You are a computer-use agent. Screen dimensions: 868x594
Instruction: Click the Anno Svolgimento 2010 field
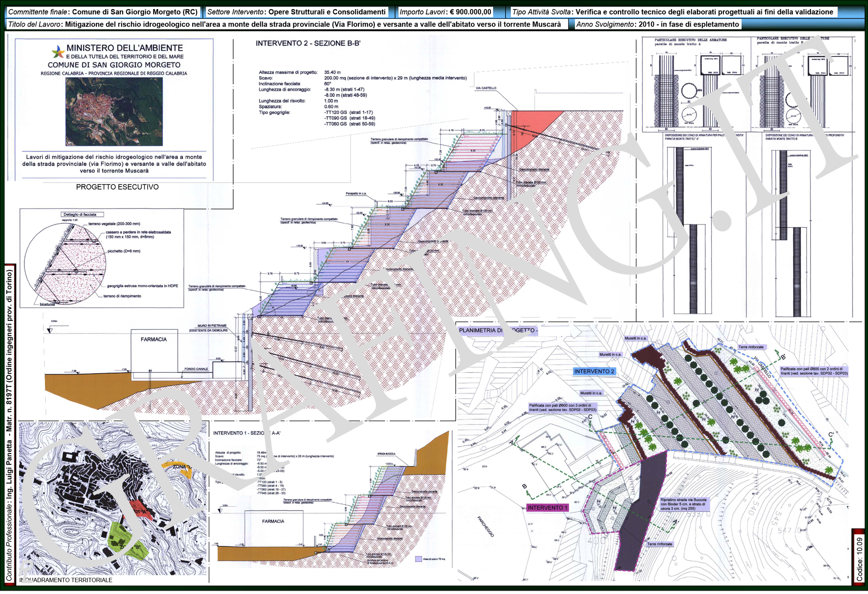tap(657, 24)
